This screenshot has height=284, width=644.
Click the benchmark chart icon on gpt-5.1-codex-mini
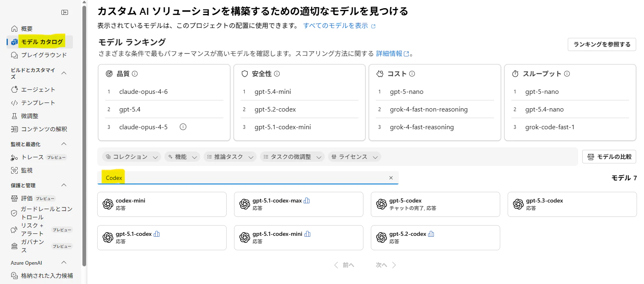[x=307, y=234]
